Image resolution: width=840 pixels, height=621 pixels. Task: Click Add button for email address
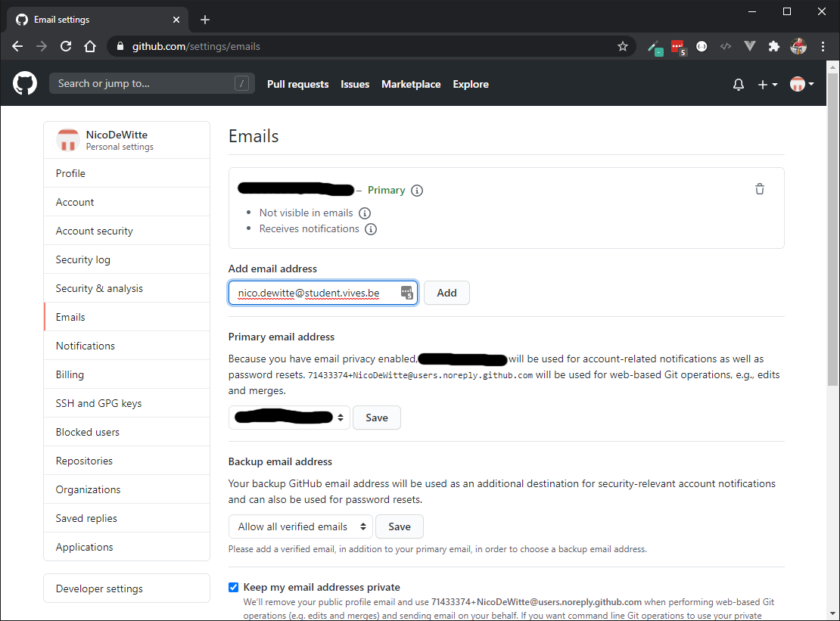coord(446,293)
